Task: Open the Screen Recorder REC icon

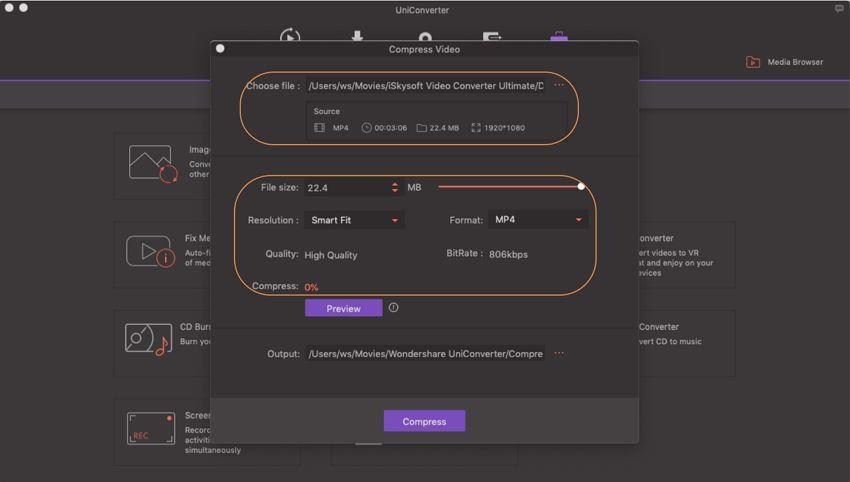Action: (x=151, y=428)
